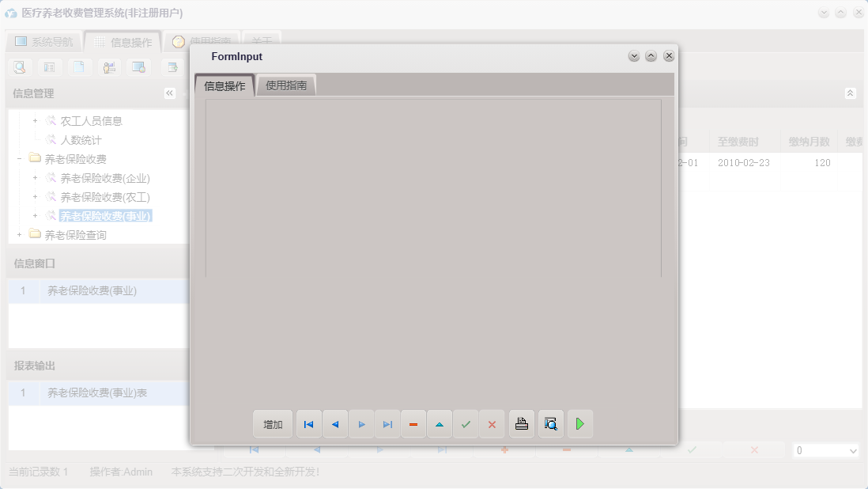
Task: Open the dropdown showing 0 in main window
Action: coord(853,451)
